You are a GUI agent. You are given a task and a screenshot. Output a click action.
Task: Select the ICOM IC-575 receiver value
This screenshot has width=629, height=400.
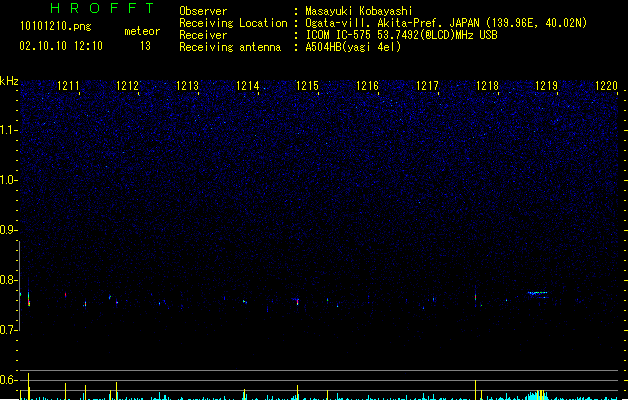402,35
